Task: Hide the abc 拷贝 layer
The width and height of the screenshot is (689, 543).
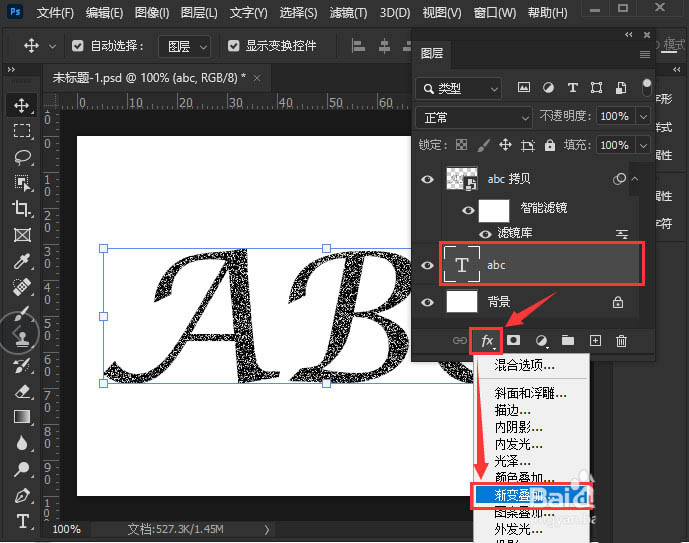Action: [427, 179]
